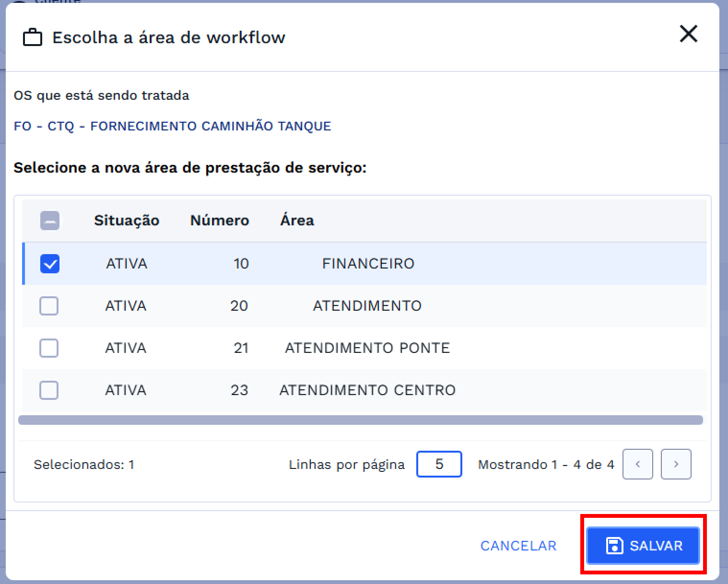Click the horizontal scrollbar below the table
The width and height of the screenshot is (728, 584).
(360, 420)
